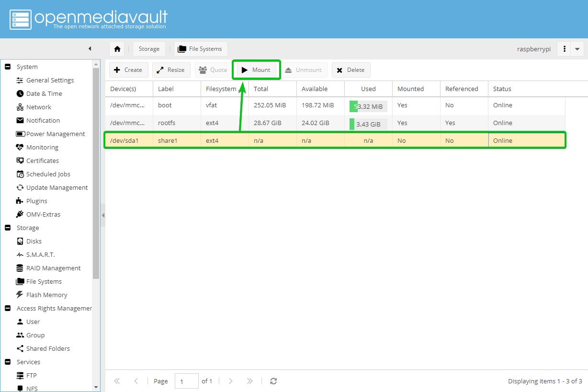Screen dimensions: 588x392
Task: Click the boot usage bar
Action: click(x=368, y=106)
